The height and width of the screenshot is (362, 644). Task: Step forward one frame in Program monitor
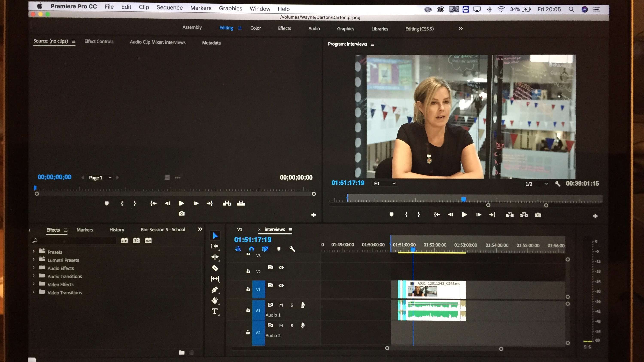[x=478, y=215]
